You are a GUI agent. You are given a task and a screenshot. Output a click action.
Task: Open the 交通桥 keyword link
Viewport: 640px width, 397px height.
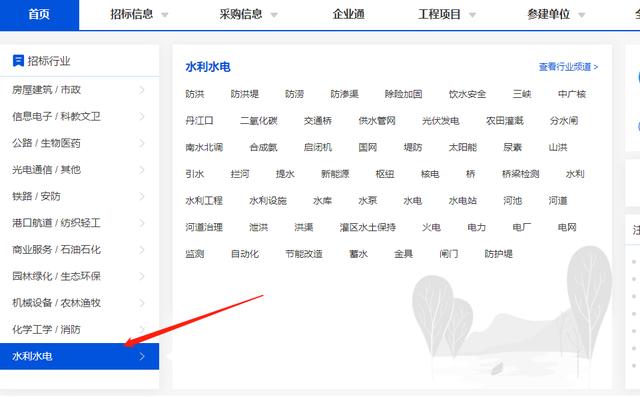(318, 121)
